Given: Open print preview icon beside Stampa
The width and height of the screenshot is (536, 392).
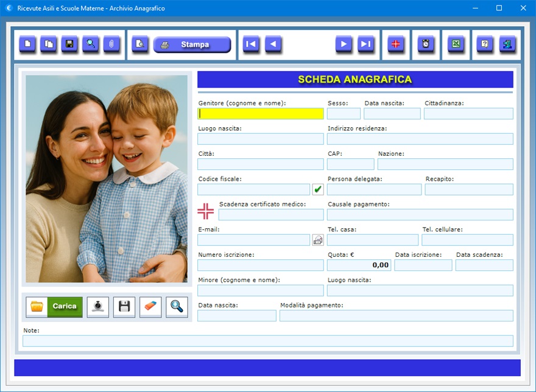Looking at the screenshot, I should coord(140,44).
